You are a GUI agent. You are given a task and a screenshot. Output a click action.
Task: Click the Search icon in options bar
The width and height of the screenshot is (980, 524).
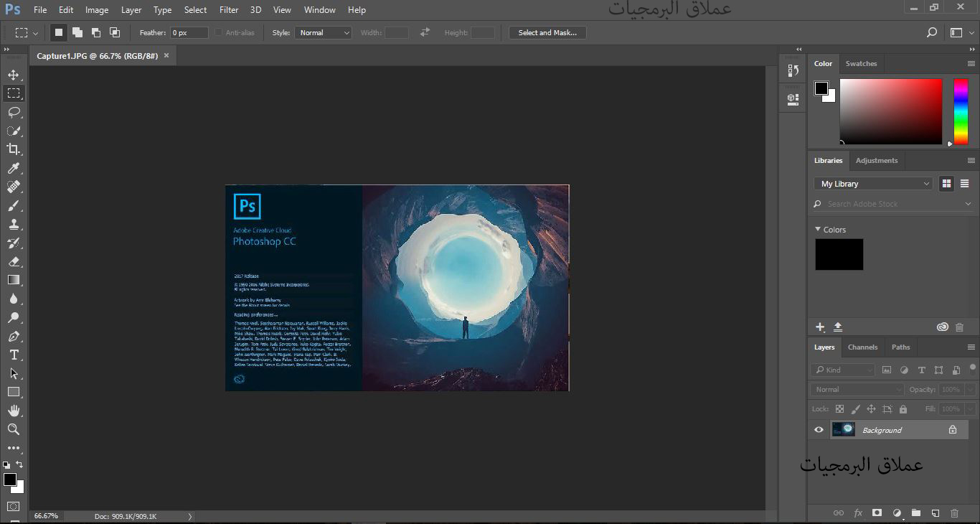(932, 32)
